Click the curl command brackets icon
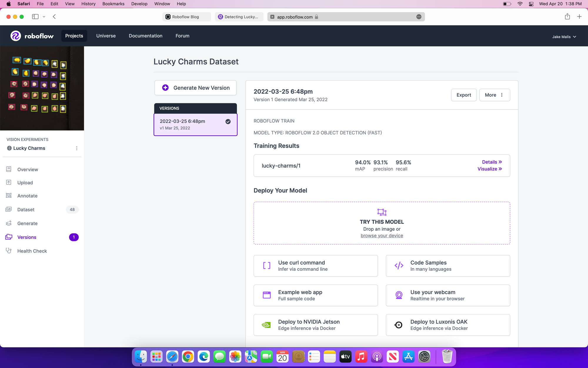The width and height of the screenshot is (588, 368). 267,266
